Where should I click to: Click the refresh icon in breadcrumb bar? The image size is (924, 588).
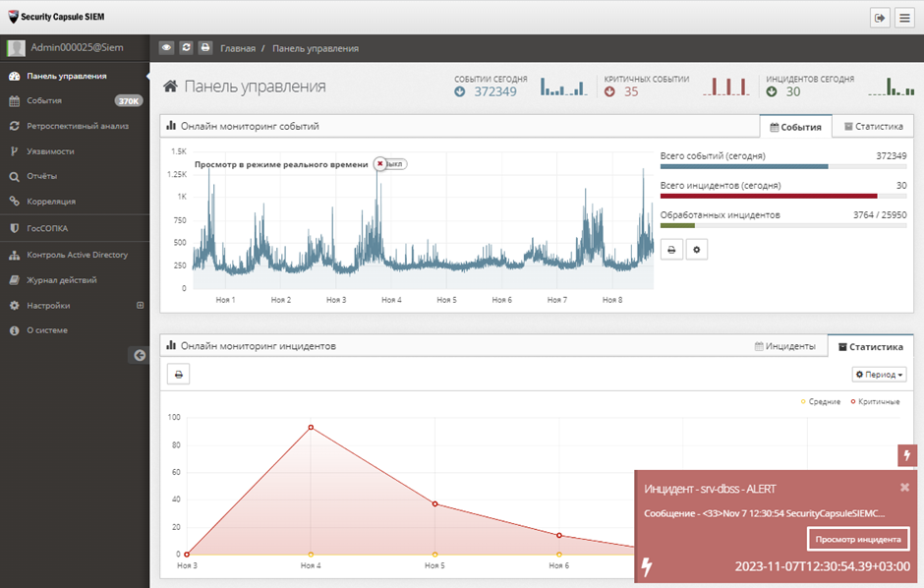click(186, 47)
